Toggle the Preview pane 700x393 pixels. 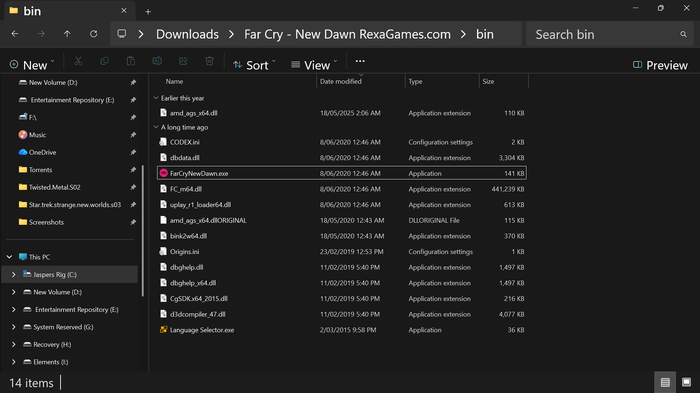click(660, 65)
